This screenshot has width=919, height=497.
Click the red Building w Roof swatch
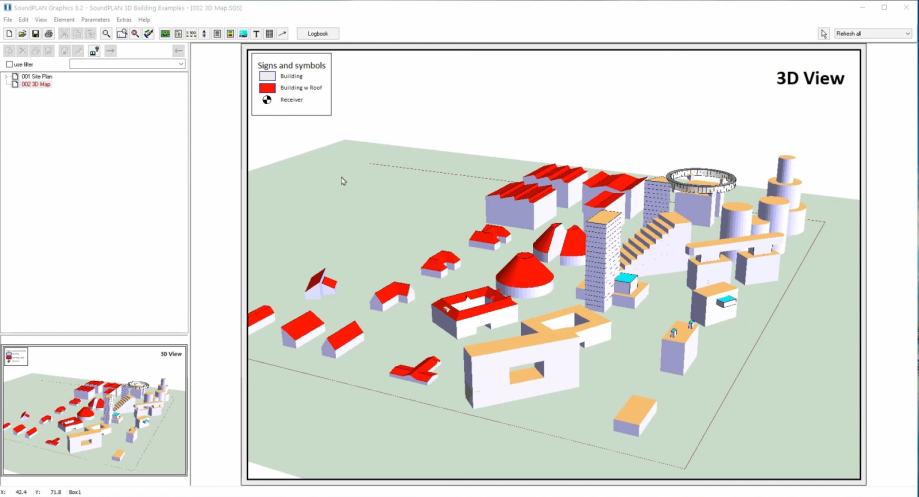267,88
